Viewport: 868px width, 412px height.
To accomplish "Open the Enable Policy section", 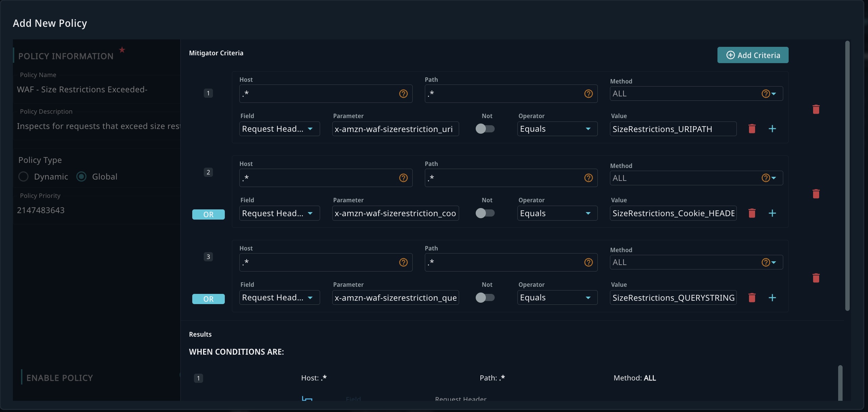I will [60, 378].
